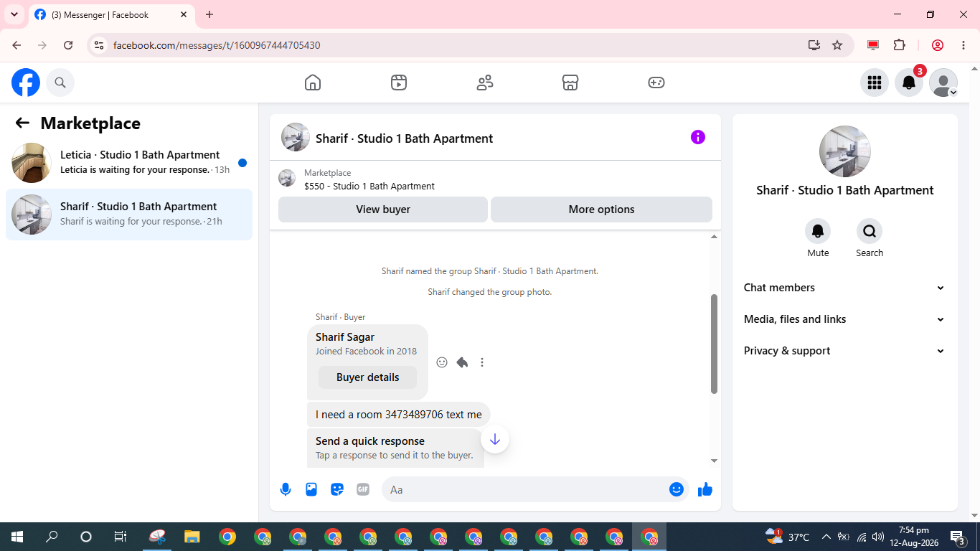Viewport: 980px width, 551px height.
Task: View site information icon in address bar
Action: 100,45
